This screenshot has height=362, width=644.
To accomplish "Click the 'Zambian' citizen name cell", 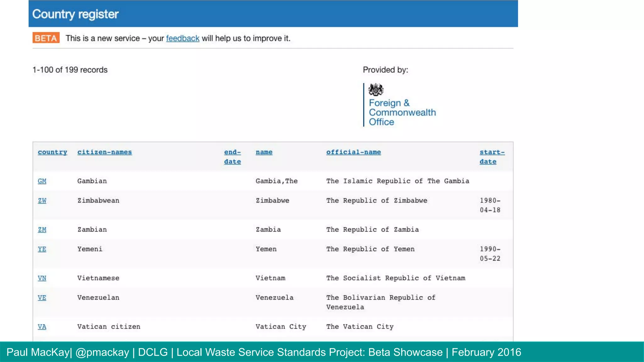I will click(x=92, y=230).
